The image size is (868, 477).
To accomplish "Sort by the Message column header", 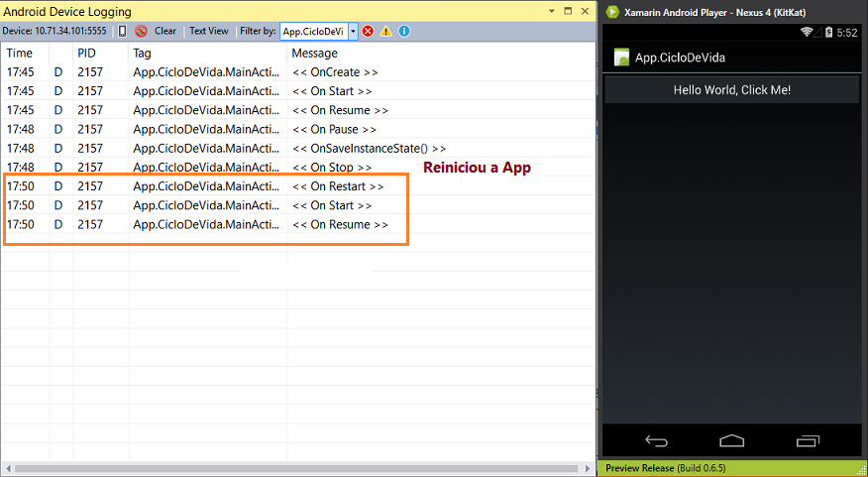I will [x=314, y=54].
